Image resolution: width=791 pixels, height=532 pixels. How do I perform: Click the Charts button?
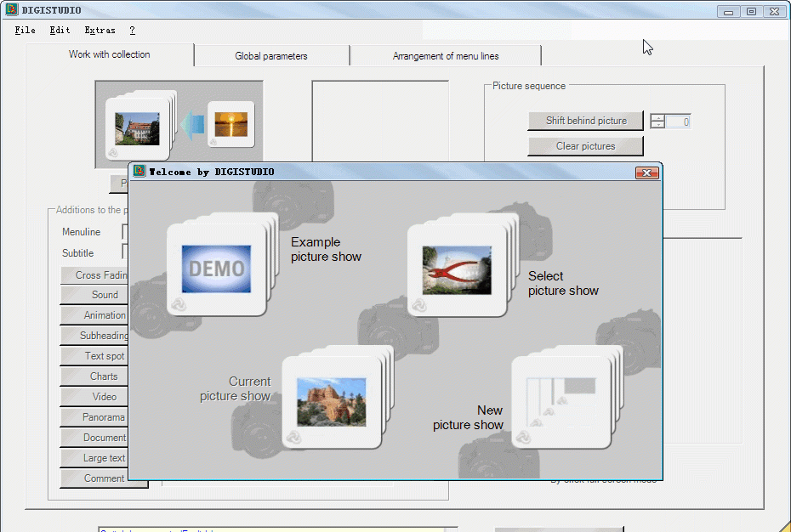[94, 376]
